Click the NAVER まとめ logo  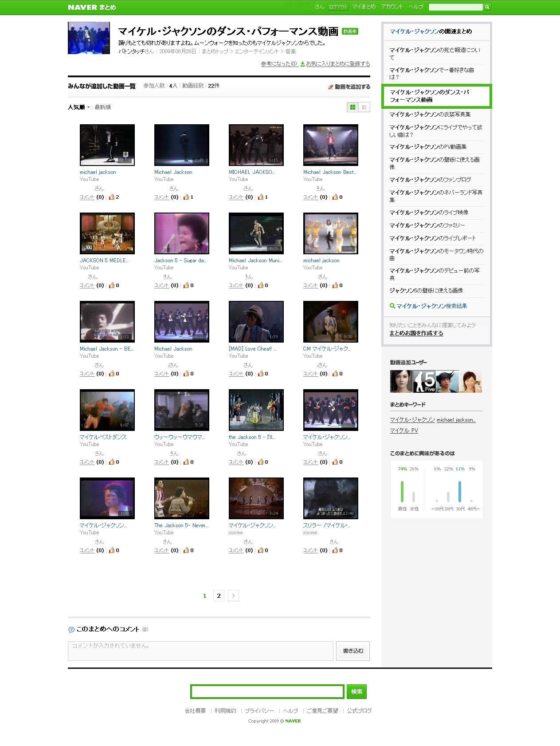tap(92, 7)
